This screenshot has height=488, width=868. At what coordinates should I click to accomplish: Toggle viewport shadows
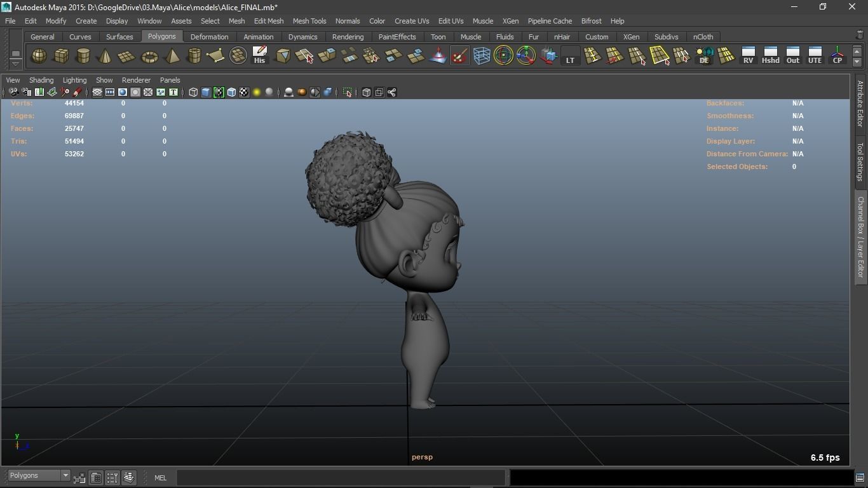(269, 93)
